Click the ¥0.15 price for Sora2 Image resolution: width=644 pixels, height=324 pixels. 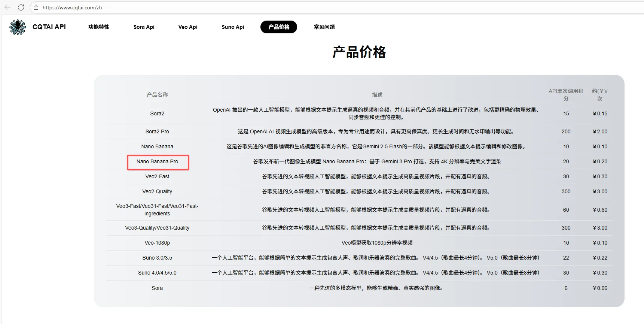(x=600, y=113)
